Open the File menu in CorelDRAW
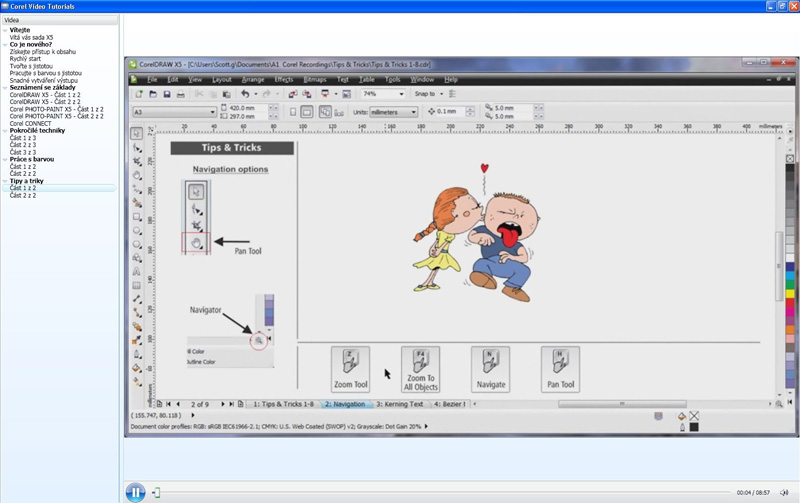Screen dimensions: 800x503 [x=152, y=80]
